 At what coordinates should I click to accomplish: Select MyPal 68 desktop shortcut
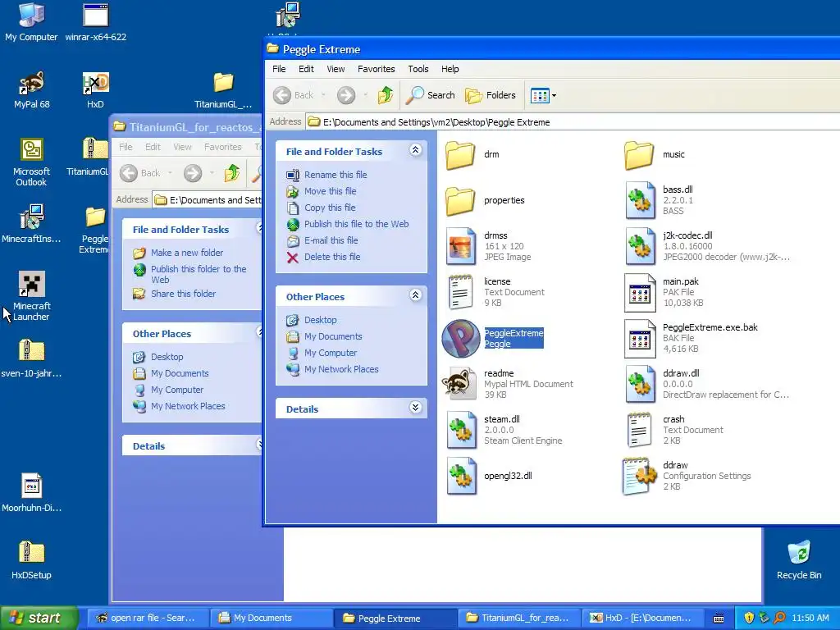coord(32,90)
